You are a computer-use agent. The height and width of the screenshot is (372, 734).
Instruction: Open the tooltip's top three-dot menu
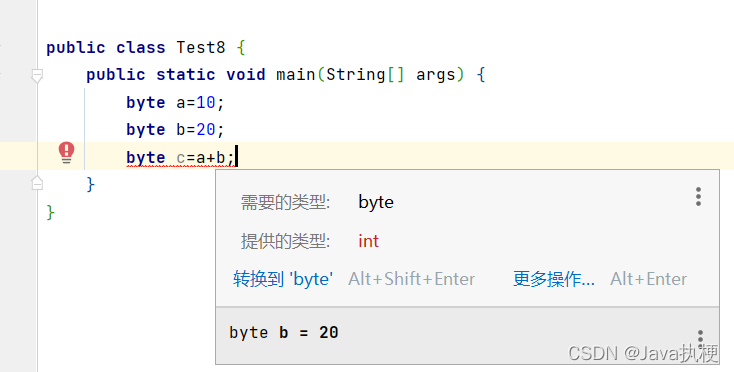698,197
